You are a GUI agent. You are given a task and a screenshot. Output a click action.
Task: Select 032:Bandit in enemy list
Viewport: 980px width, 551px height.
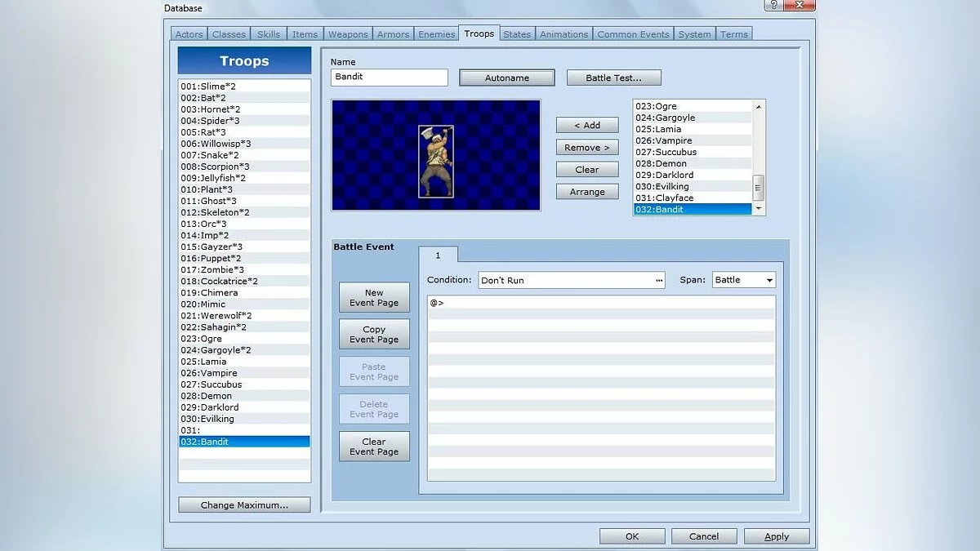[x=693, y=209]
